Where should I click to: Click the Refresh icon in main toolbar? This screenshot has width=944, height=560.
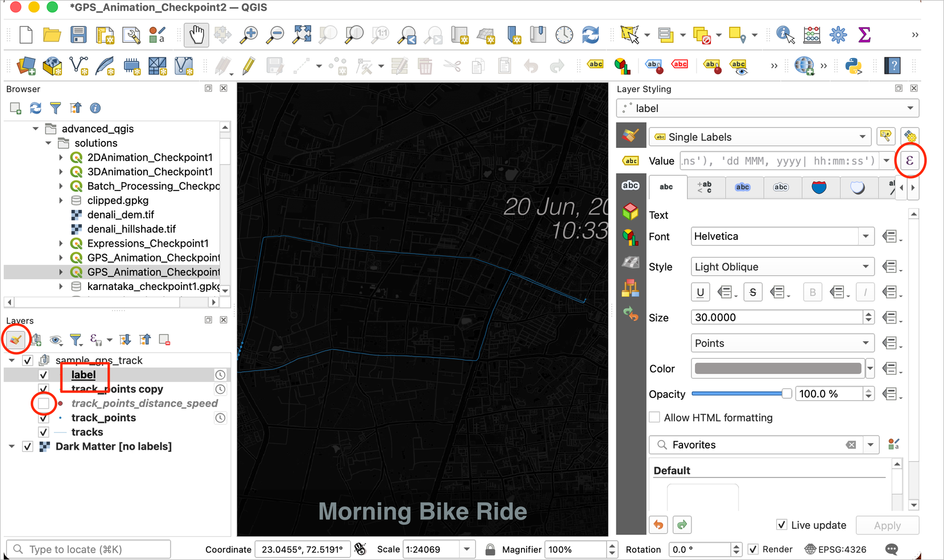coord(590,35)
